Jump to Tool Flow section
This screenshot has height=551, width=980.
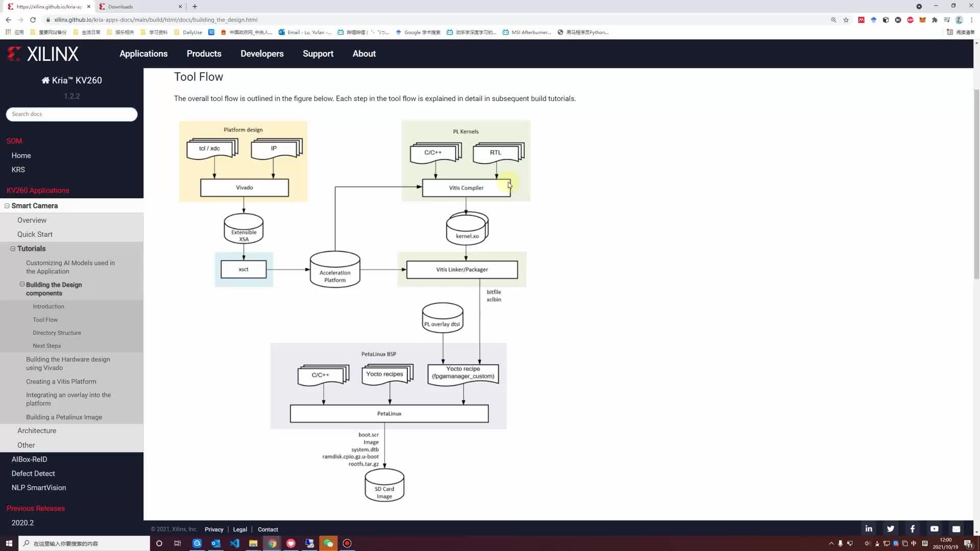45,320
